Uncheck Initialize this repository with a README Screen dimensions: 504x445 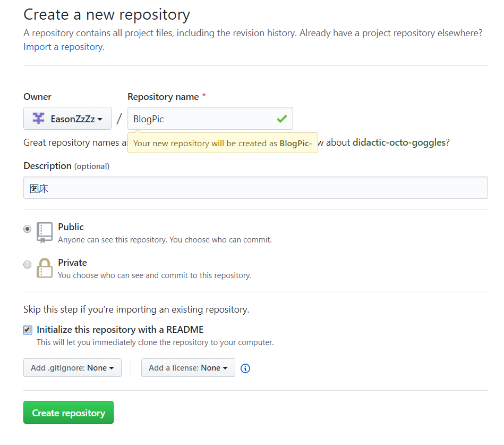pos(28,330)
